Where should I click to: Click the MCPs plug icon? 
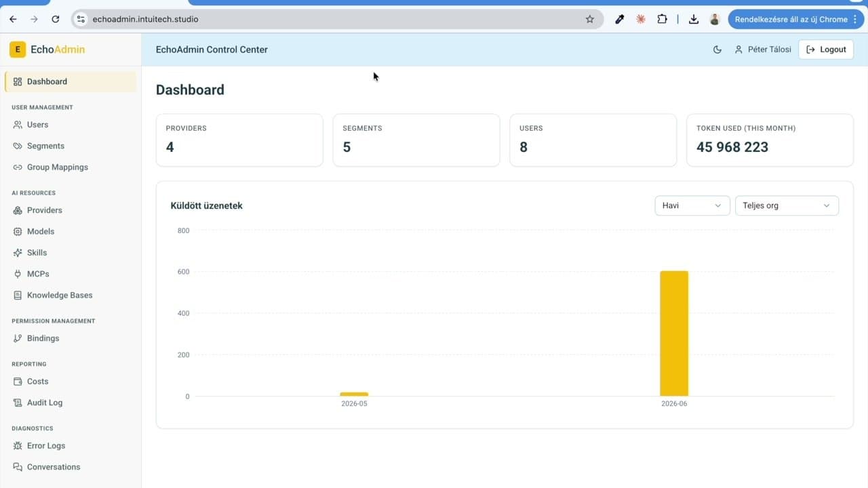pyautogui.click(x=18, y=274)
